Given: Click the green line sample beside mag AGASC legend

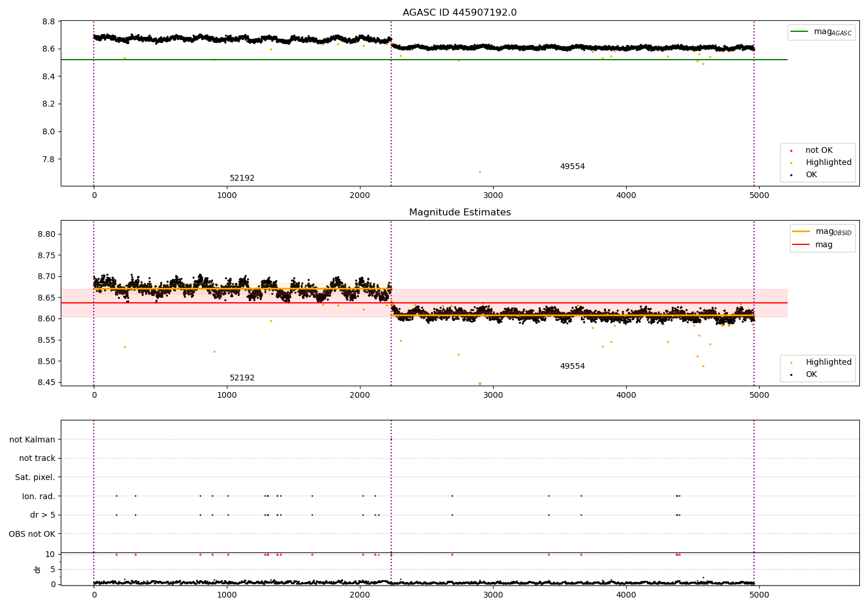Looking at the screenshot, I should click(800, 32).
